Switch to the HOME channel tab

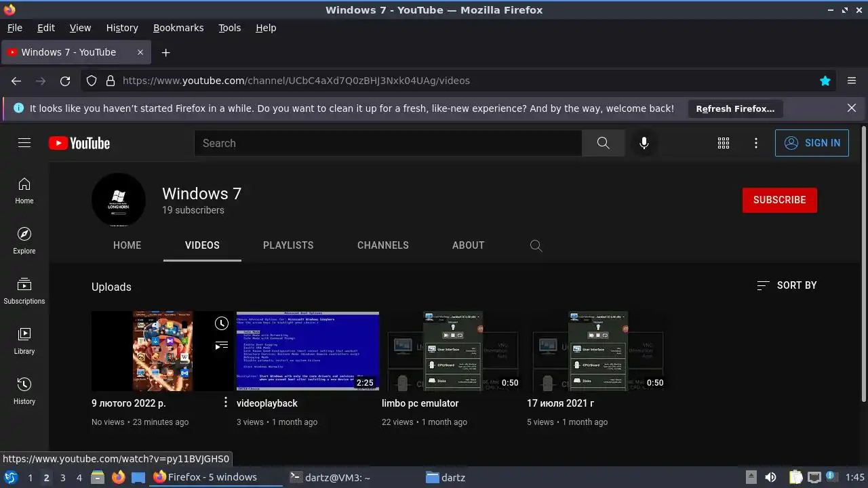(x=127, y=245)
